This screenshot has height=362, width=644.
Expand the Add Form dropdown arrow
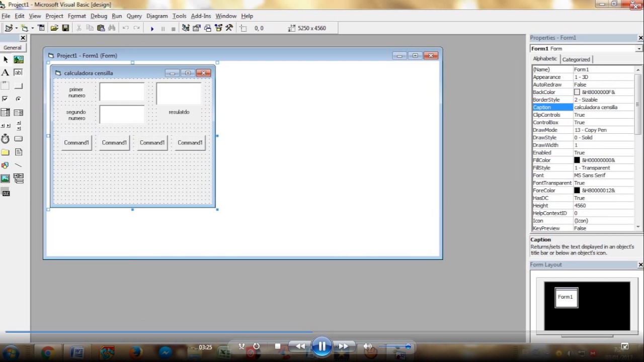pyautogui.click(x=32, y=28)
